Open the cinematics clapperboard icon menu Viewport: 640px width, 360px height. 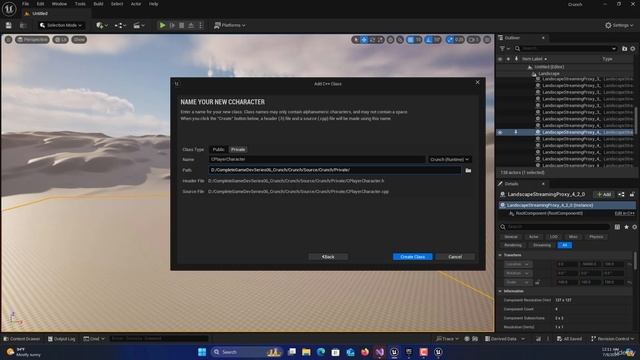(x=139, y=25)
